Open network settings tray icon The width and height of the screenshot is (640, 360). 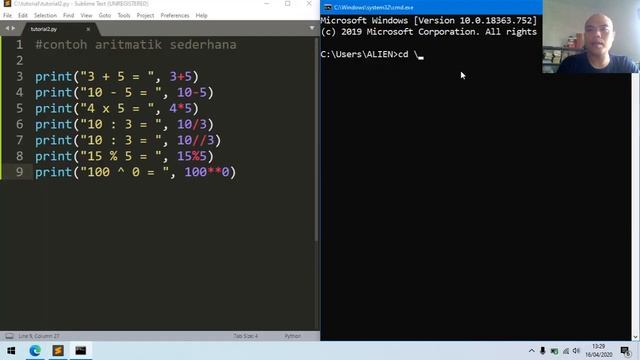(x=566, y=351)
